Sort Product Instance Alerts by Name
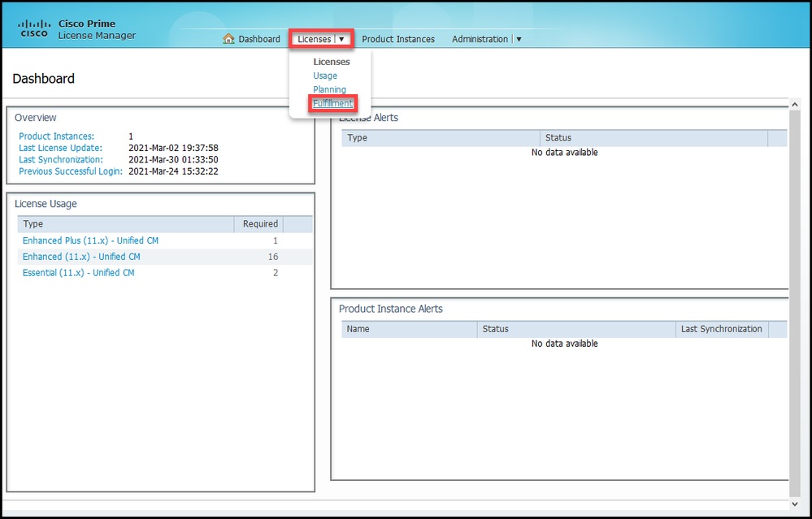 [x=409, y=329]
